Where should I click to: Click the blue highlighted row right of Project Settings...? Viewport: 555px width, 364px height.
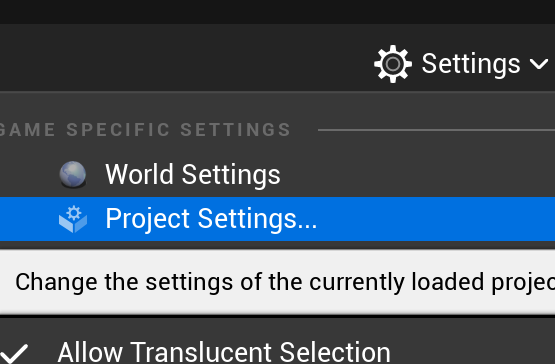(436, 219)
